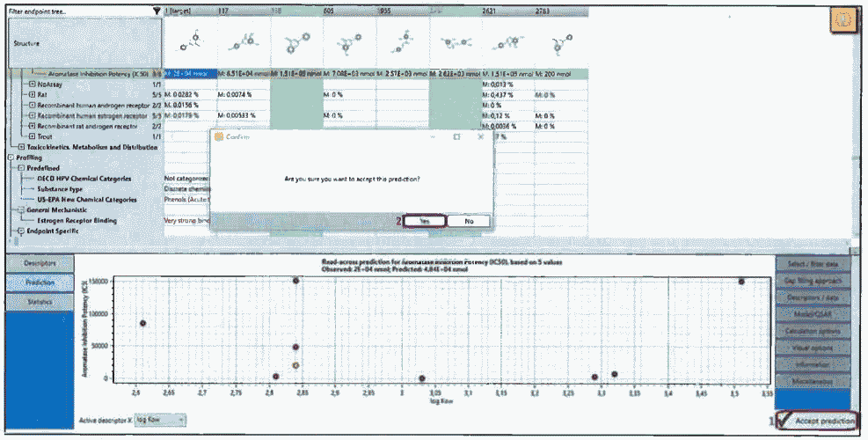Image resolution: width=868 pixels, height=440 pixels.
Task: Open the Statistics tab
Action: click(x=40, y=302)
